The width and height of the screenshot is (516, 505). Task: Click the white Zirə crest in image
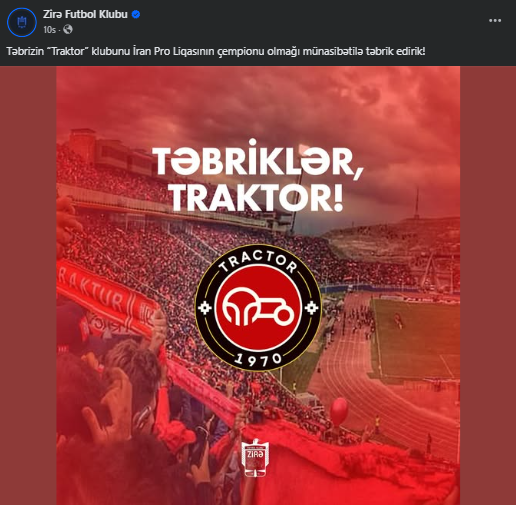[x=255, y=457]
